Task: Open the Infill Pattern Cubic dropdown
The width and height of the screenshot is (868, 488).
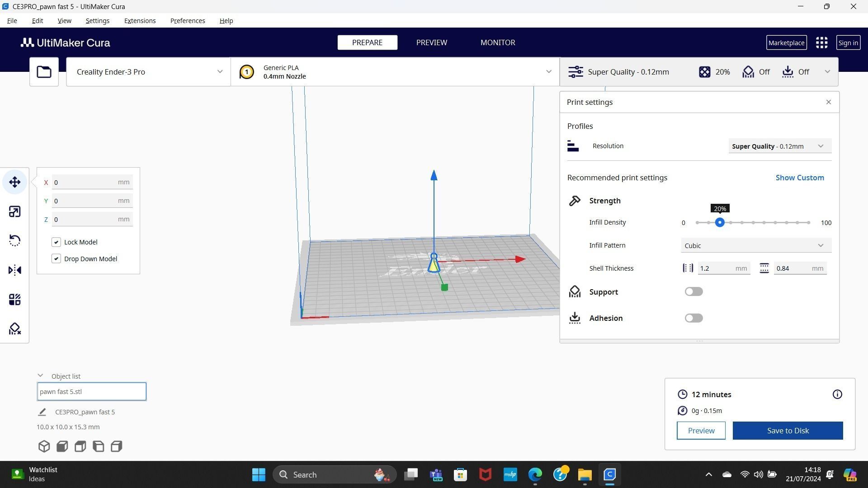Action: [x=755, y=245]
